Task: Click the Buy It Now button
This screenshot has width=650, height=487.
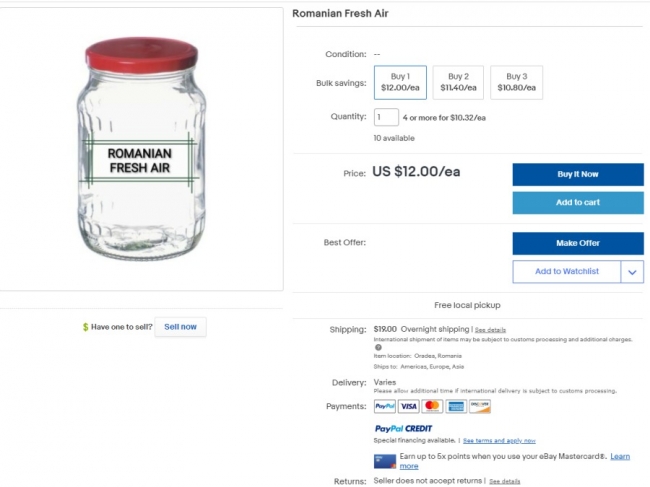Action: (x=578, y=174)
